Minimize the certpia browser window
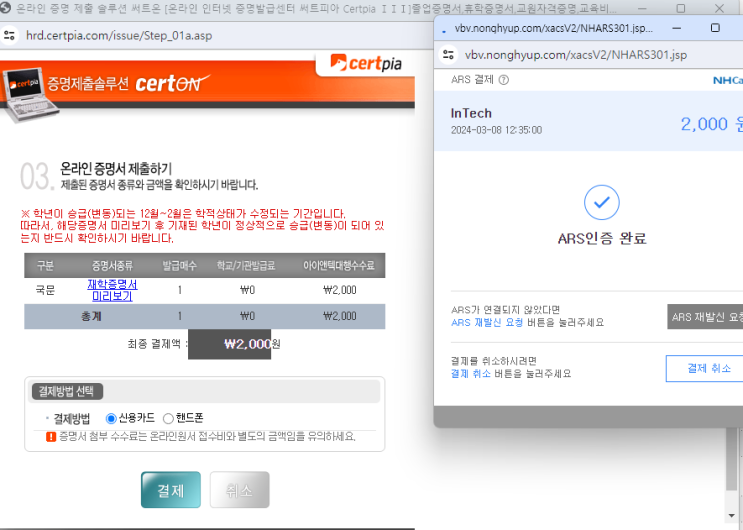This screenshot has width=743, height=530. coord(642,8)
